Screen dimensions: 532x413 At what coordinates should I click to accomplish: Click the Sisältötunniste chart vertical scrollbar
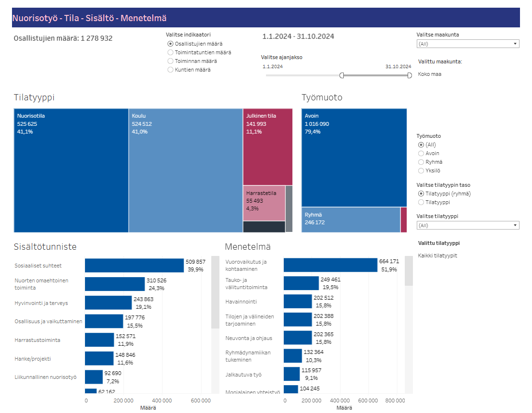(215, 292)
